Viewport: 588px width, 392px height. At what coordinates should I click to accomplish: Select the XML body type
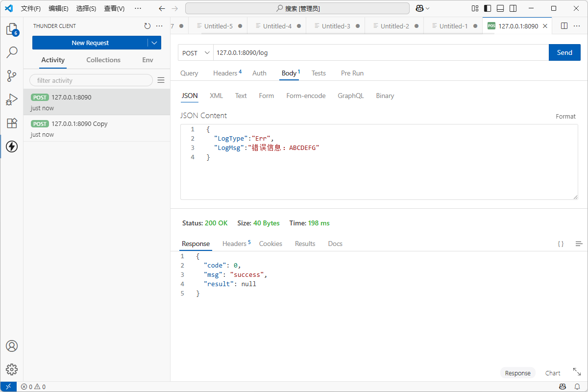tap(216, 96)
